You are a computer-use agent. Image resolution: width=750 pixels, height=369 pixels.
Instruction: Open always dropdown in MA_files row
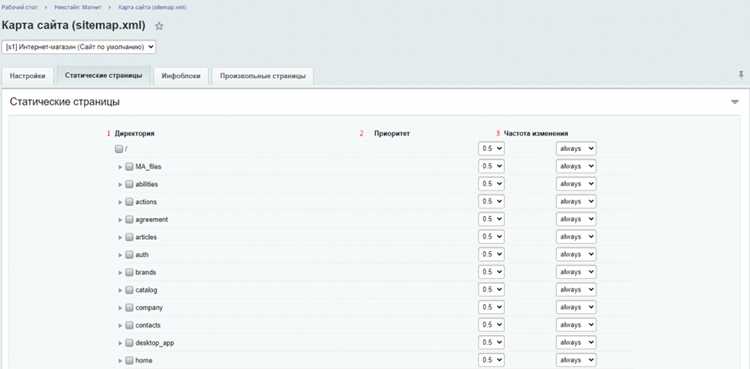click(x=576, y=167)
